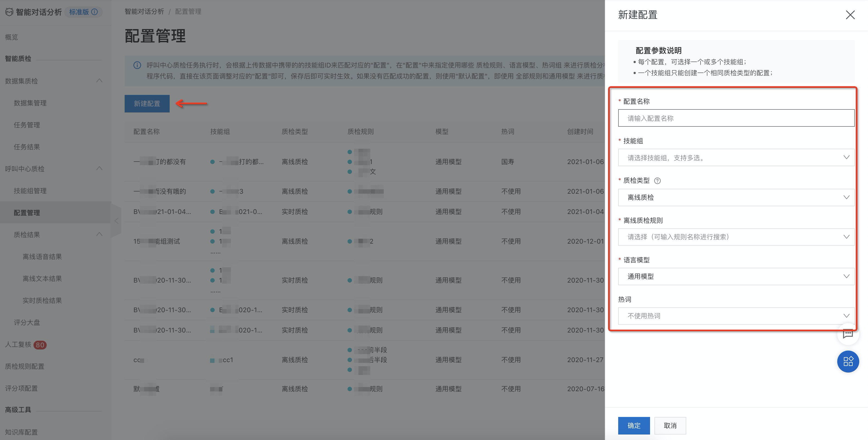Click the 智能对话分析 logo icon

pos(9,12)
